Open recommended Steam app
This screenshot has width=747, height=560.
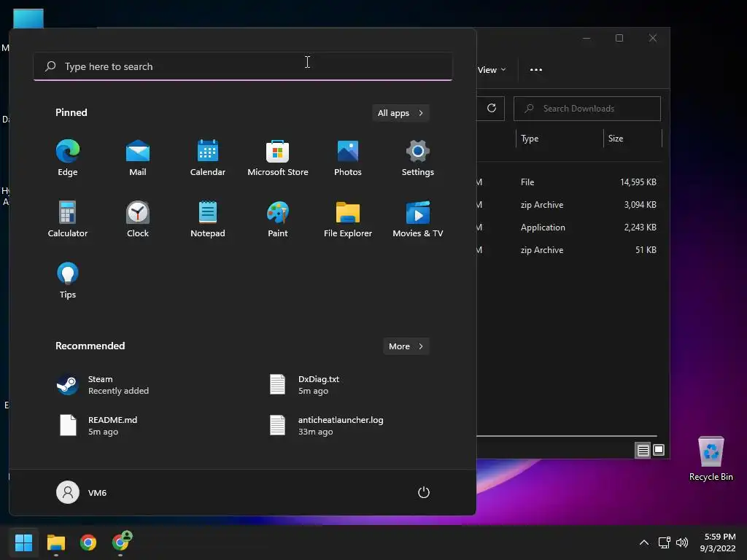click(103, 385)
